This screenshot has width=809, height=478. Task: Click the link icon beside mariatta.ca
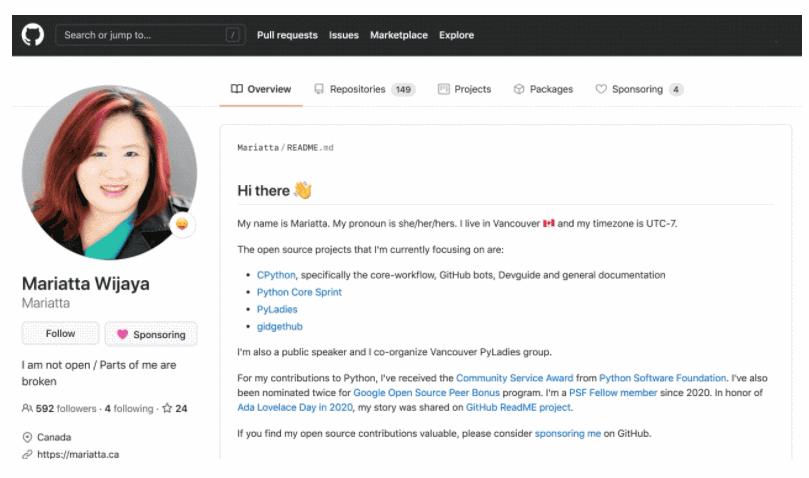(x=27, y=454)
